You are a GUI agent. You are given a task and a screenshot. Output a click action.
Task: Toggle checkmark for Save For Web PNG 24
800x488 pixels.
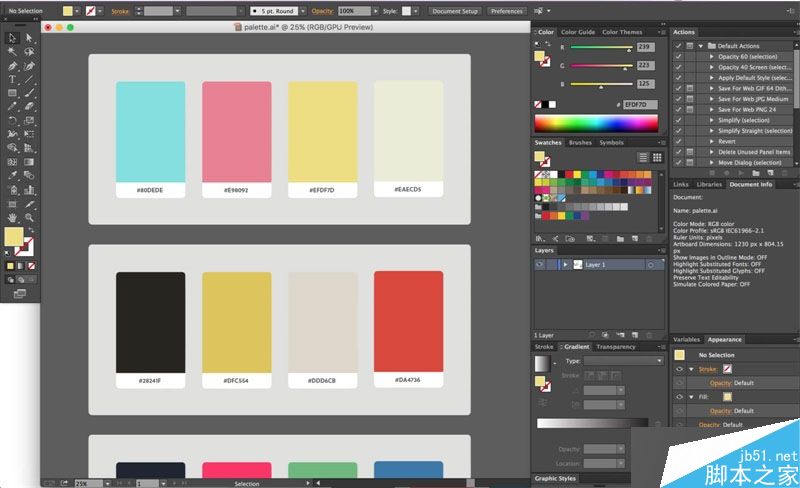(x=678, y=110)
